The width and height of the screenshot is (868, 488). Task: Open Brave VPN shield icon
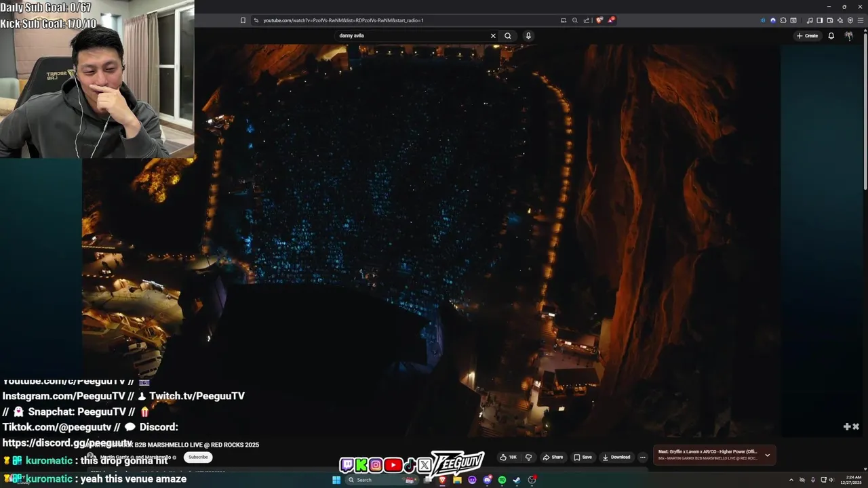850,20
